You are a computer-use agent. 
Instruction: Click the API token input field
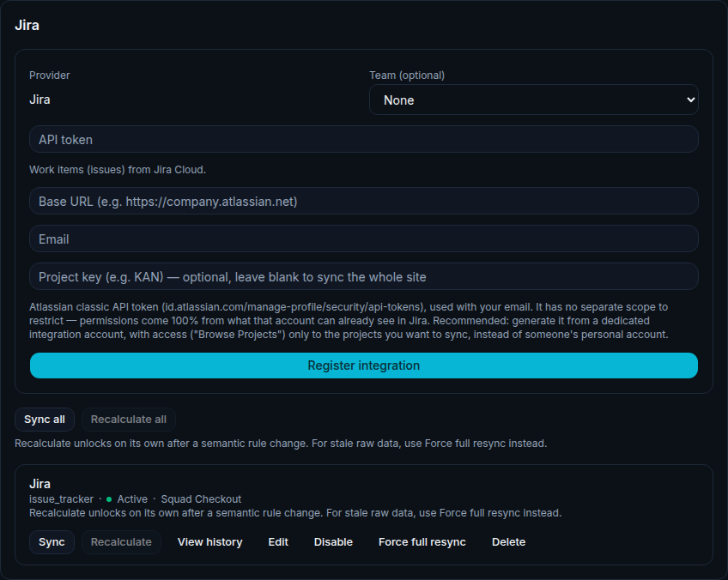(363, 139)
